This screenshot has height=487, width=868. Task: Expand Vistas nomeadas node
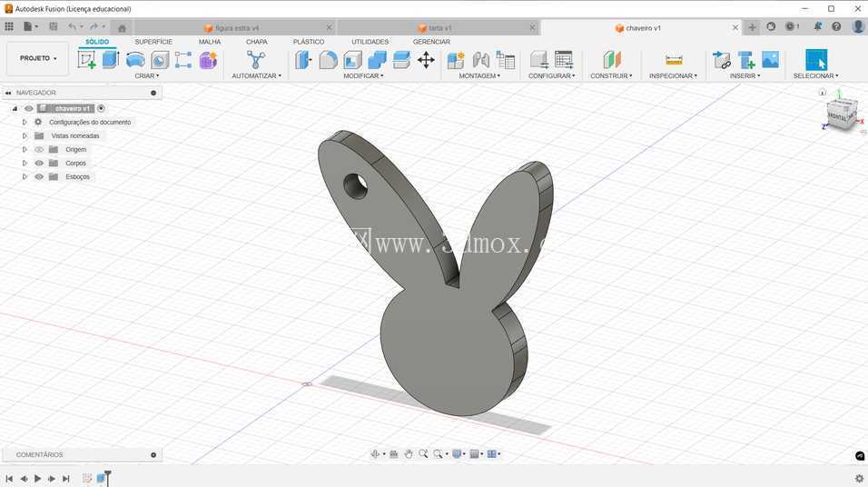(25, 135)
